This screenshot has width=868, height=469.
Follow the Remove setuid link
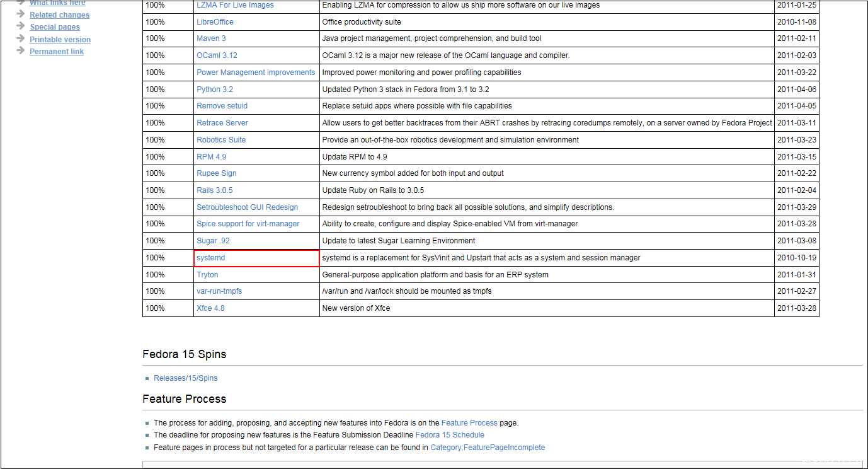click(222, 106)
